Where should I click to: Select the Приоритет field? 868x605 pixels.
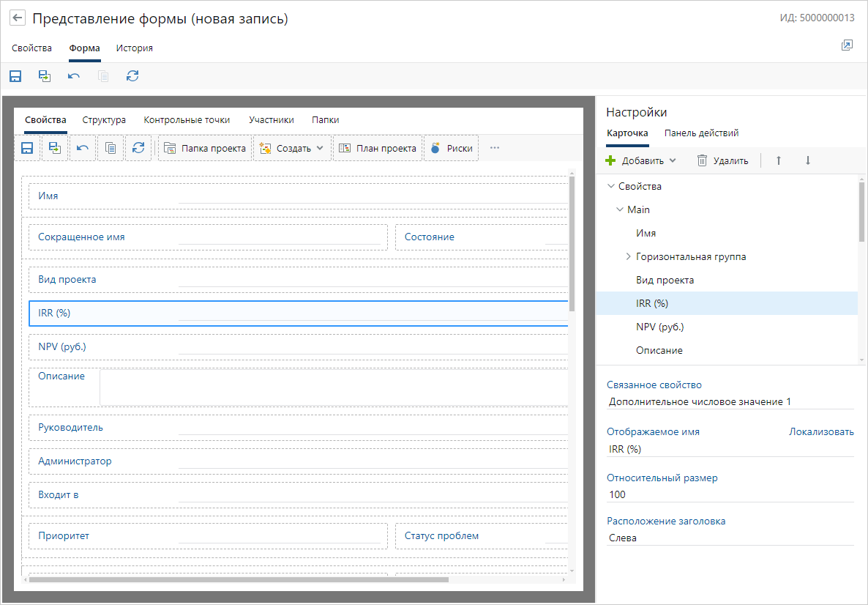(x=208, y=535)
